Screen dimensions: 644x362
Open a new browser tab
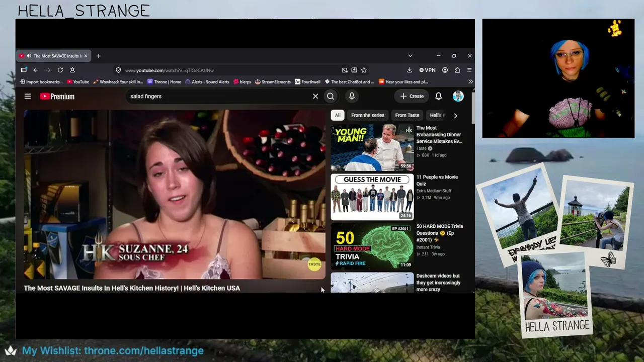click(x=99, y=56)
